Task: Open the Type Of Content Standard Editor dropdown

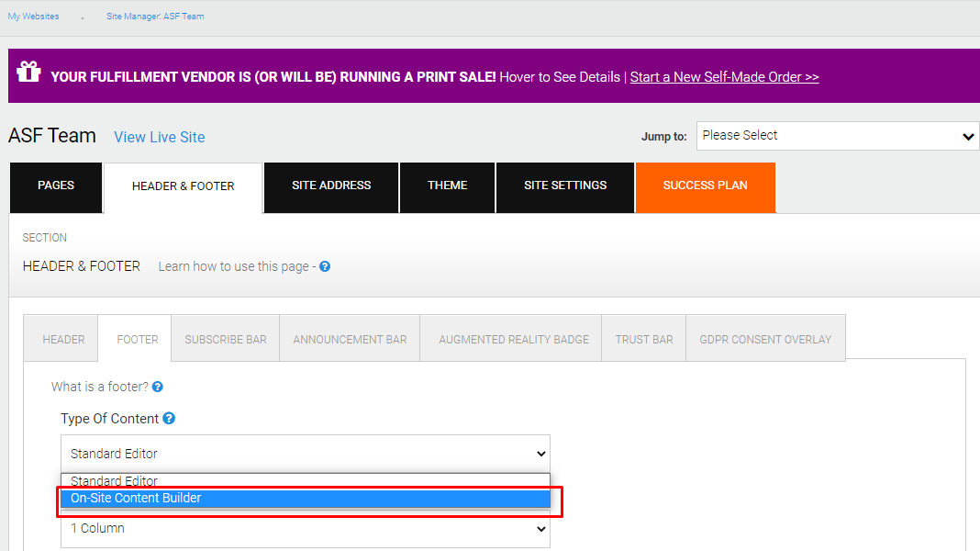Action: tap(305, 454)
